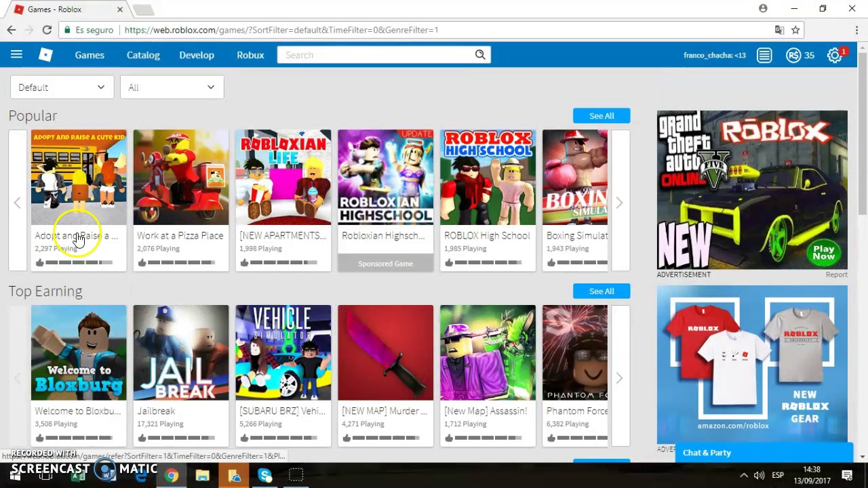This screenshot has width=868, height=488.
Task: Click the ROBLOX High School title
Action: (487, 235)
